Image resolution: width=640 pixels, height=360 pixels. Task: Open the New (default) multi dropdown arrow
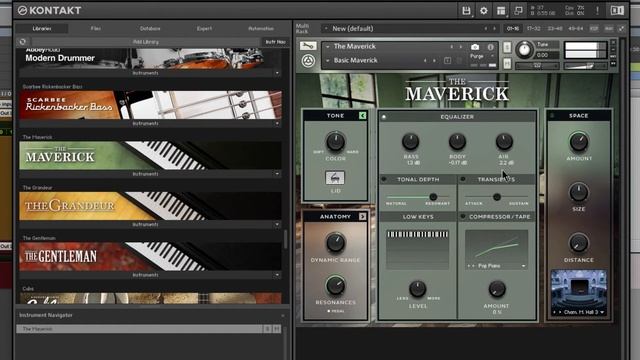(x=326, y=29)
